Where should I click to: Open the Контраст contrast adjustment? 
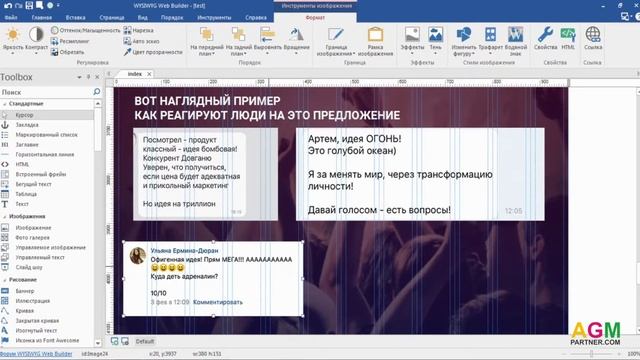36,41
